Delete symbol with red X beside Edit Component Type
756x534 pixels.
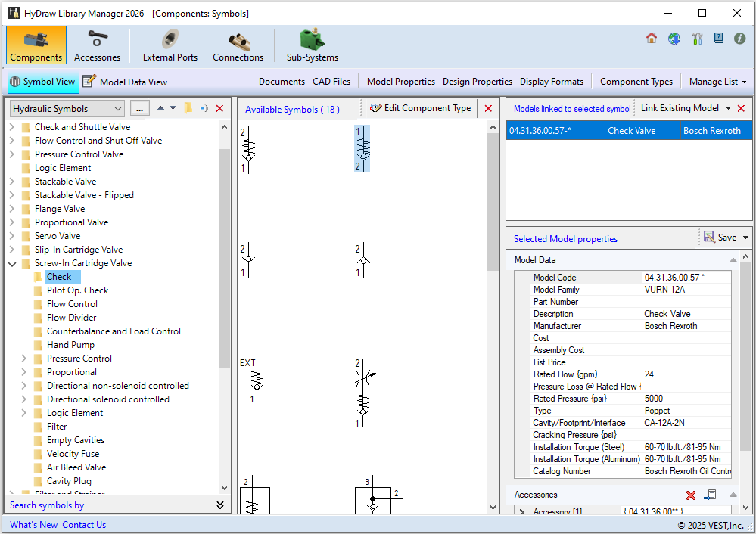(x=488, y=108)
